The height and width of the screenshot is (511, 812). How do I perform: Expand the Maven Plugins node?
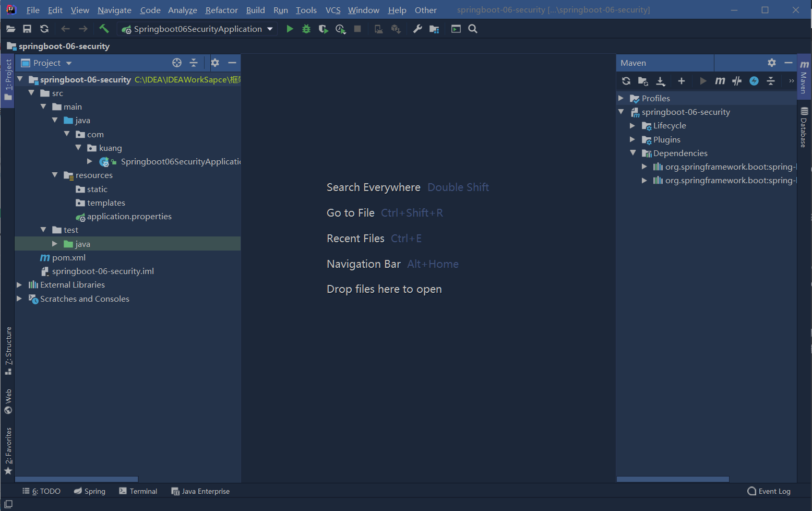[x=632, y=139]
